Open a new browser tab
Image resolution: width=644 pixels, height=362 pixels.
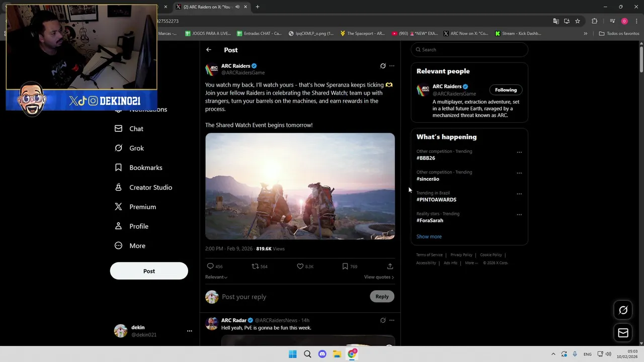click(x=258, y=7)
